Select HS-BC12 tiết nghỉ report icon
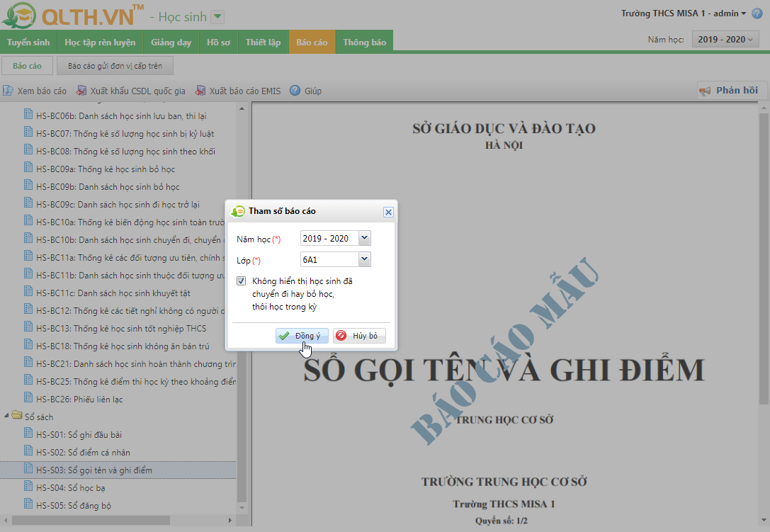This screenshot has height=532, width=770. coord(28,309)
